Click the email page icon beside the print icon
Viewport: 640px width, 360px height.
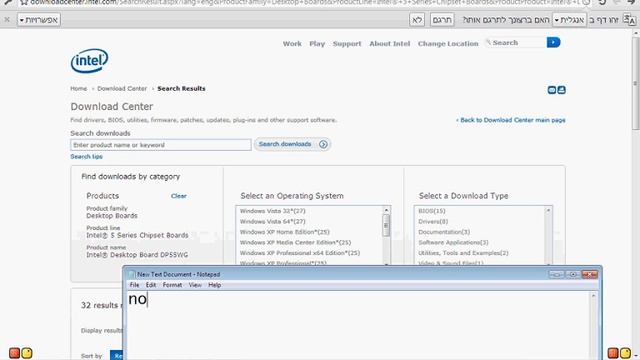point(552,90)
